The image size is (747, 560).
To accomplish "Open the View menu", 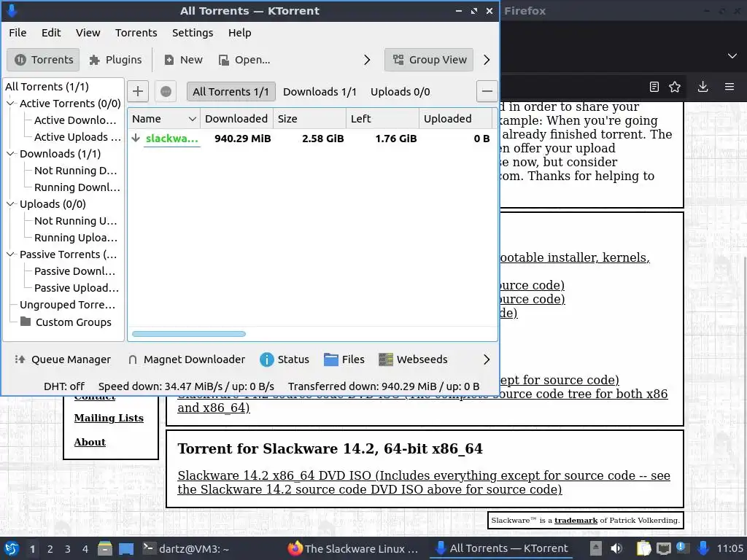I will pos(88,32).
